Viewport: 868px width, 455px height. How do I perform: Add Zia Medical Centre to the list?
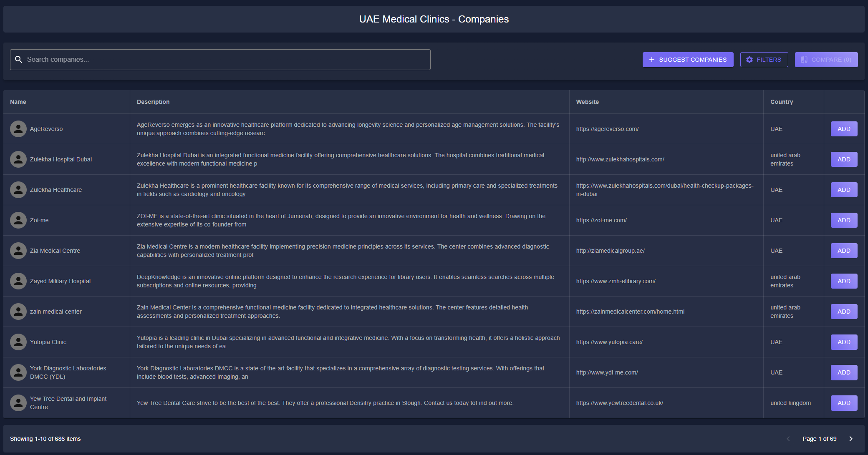pyautogui.click(x=844, y=251)
